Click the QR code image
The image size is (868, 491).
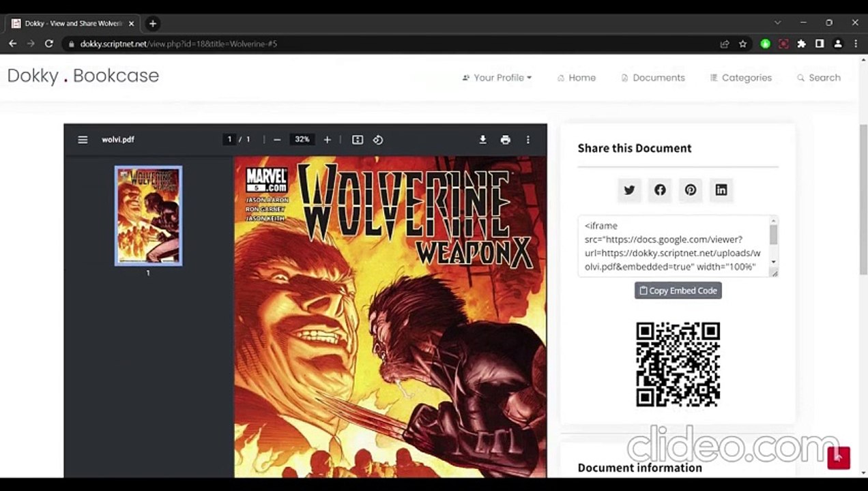[678, 364]
